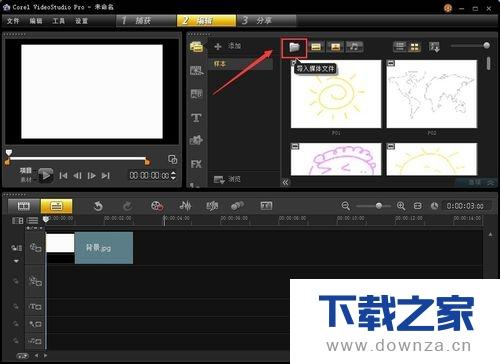The width and height of the screenshot is (500, 364).
Task: Select the Title (T) library icon
Action: [x=196, y=118]
